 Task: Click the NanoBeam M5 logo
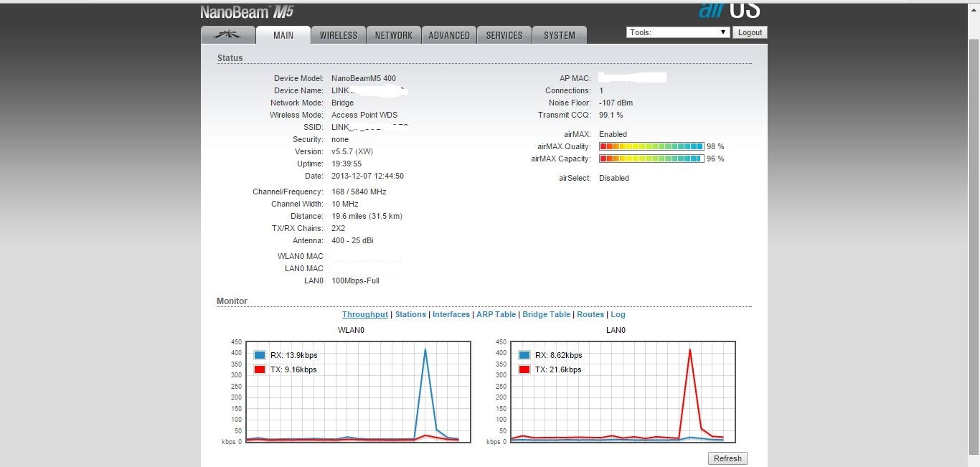(x=247, y=11)
